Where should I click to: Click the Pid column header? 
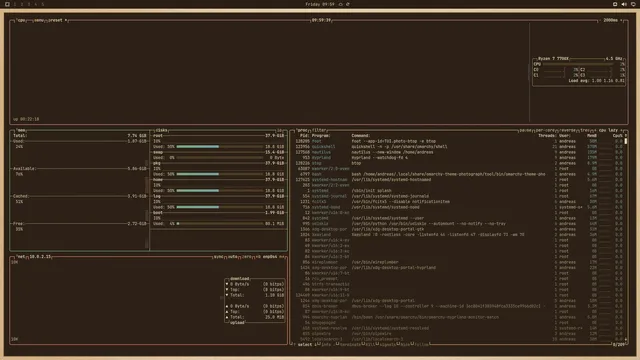pyautogui.click(x=304, y=136)
